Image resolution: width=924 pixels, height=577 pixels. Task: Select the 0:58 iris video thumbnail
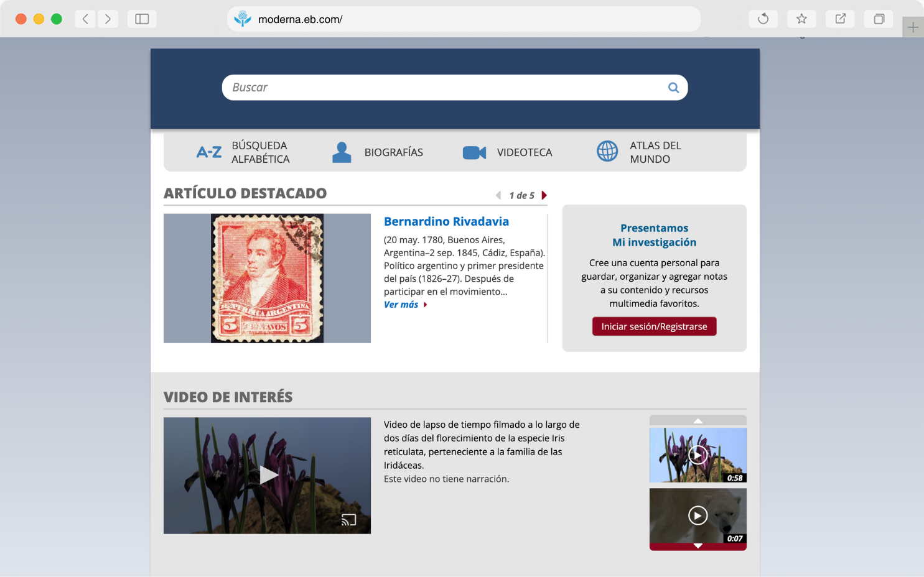(x=698, y=455)
